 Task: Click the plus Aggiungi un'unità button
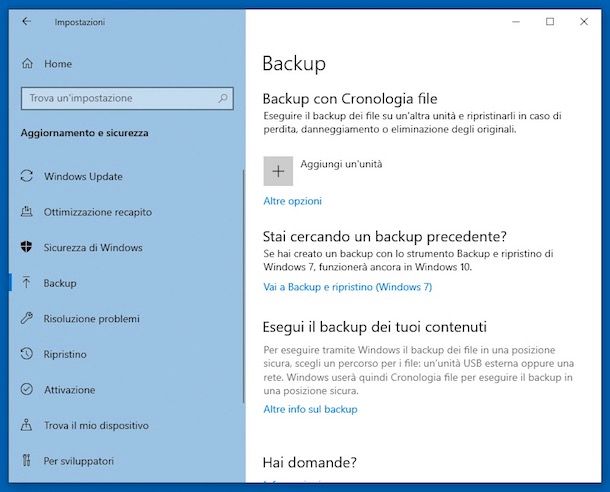tap(278, 171)
